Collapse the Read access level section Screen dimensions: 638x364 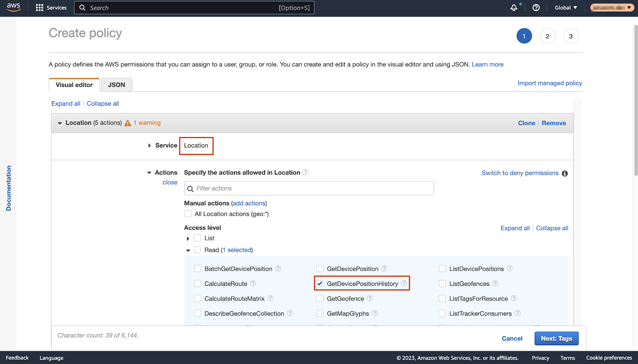[x=188, y=250]
